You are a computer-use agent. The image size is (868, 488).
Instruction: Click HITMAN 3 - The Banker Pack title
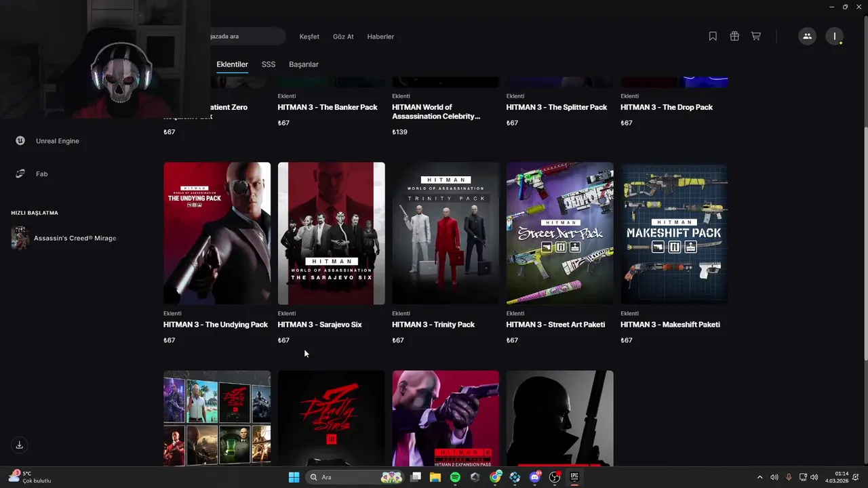[x=328, y=107]
